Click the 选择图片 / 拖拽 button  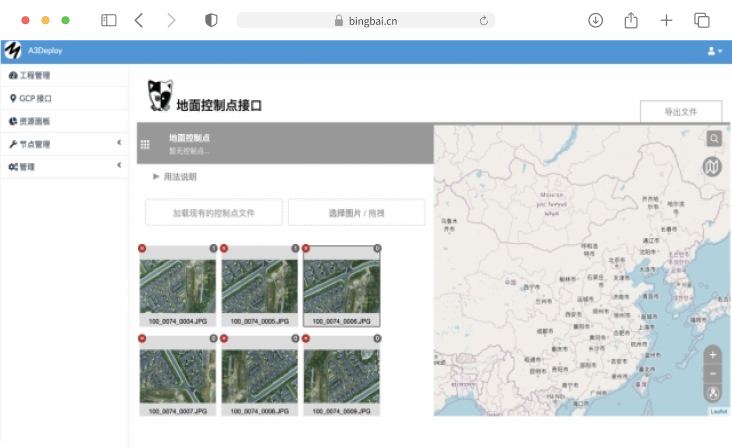point(357,213)
